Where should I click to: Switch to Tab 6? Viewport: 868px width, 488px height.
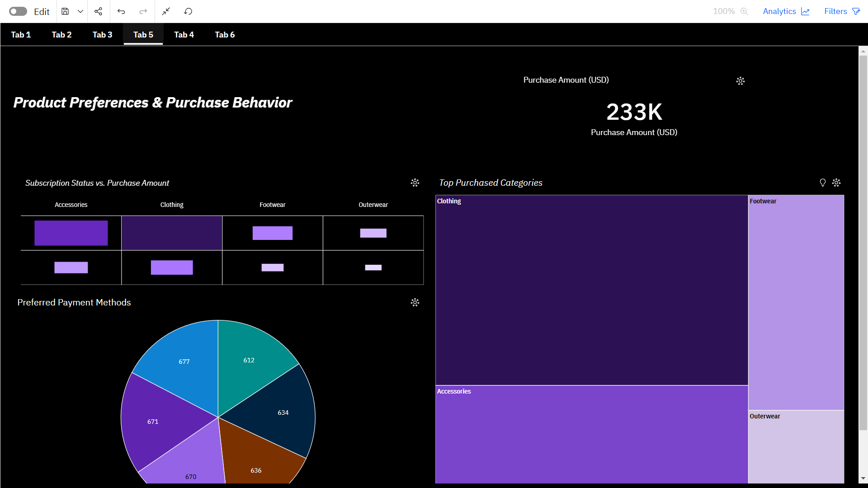pyautogui.click(x=225, y=35)
